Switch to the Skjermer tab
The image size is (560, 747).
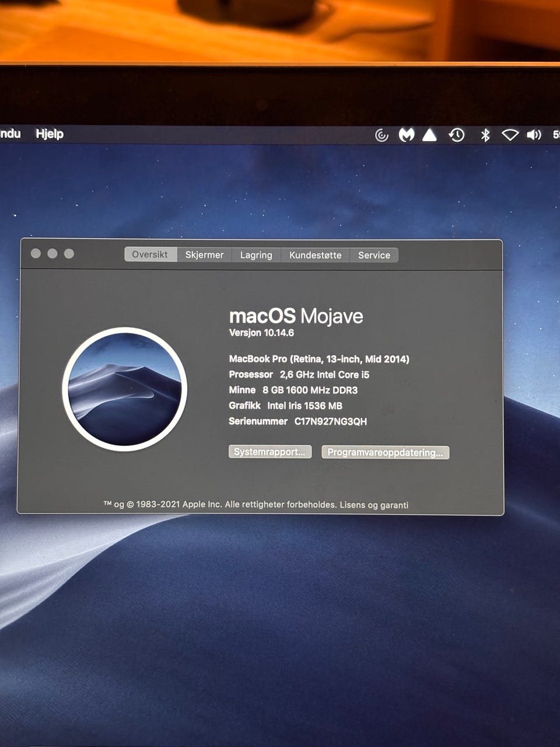(204, 255)
